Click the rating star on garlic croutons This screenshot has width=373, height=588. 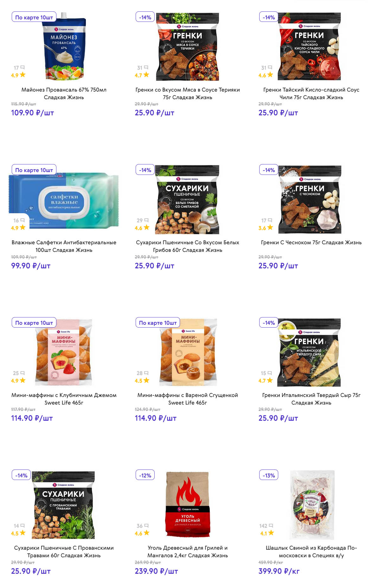(270, 227)
